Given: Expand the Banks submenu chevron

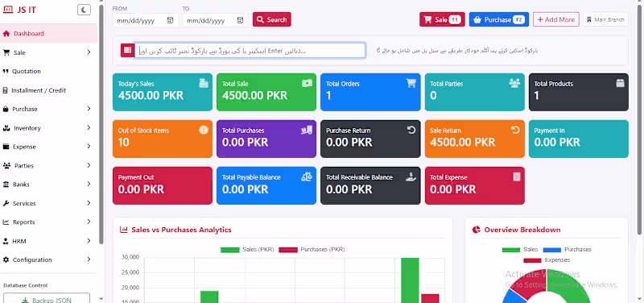Looking at the screenshot, I should [89, 185].
